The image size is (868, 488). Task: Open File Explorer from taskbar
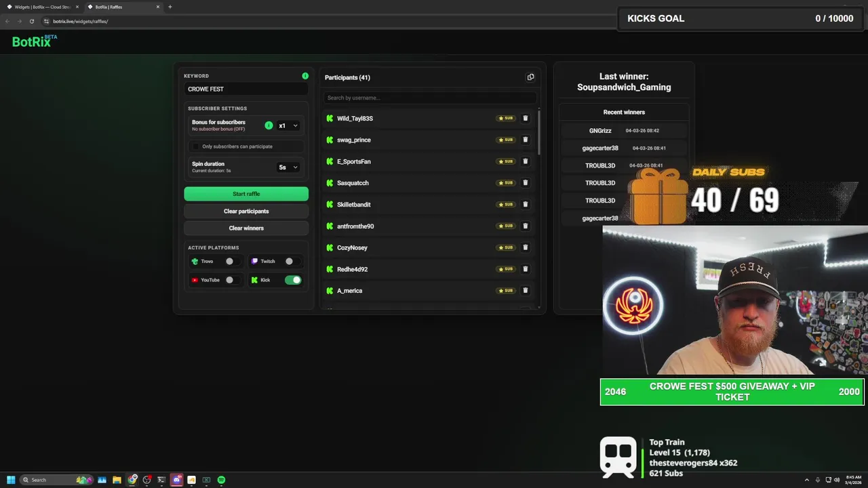(x=117, y=480)
